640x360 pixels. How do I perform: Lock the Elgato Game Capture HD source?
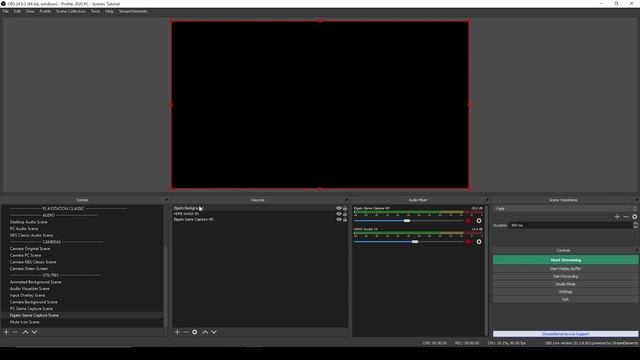(x=345, y=220)
